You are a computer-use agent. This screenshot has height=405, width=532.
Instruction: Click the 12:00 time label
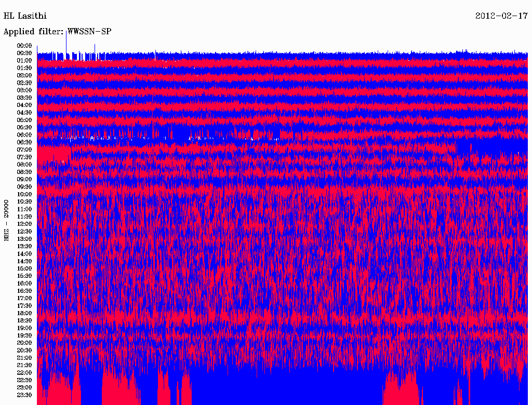click(x=24, y=224)
